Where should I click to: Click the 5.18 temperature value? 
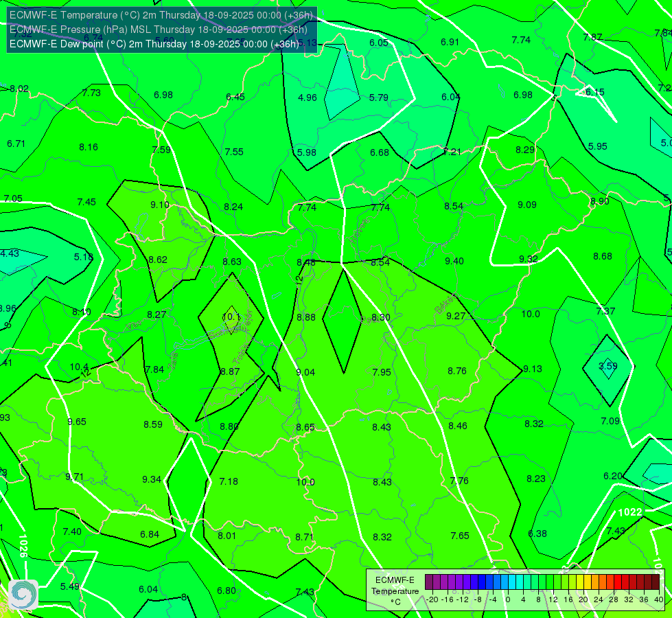click(x=83, y=257)
